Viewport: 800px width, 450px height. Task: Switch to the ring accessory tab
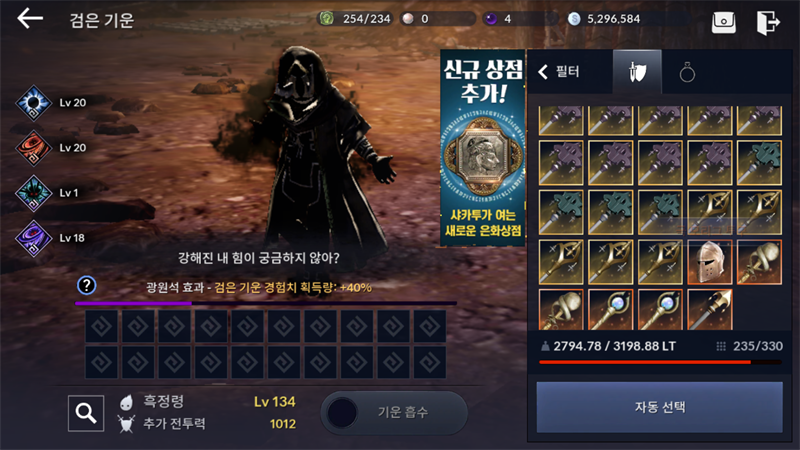pos(687,72)
